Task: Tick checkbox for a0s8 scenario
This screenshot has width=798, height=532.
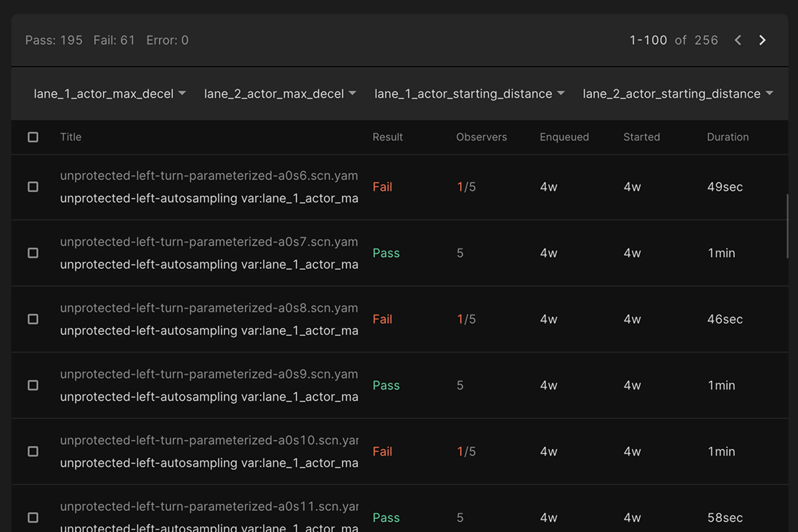Action: (x=33, y=319)
